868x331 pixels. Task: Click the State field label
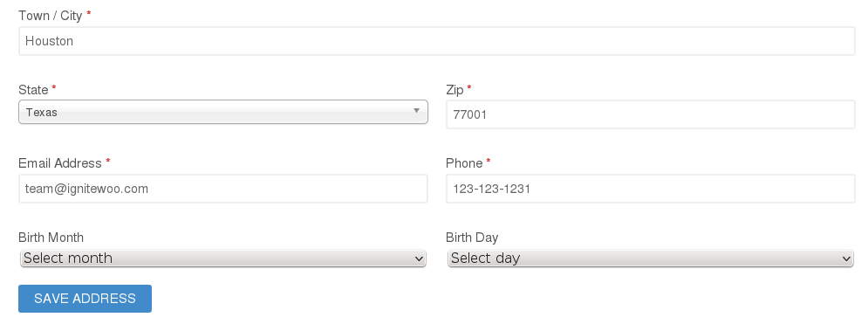[33, 90]
